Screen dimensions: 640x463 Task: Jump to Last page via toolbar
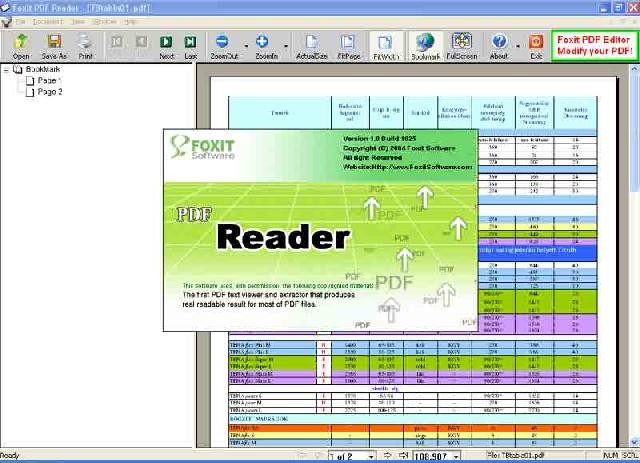pyautogui.click(x=190, y=42)
